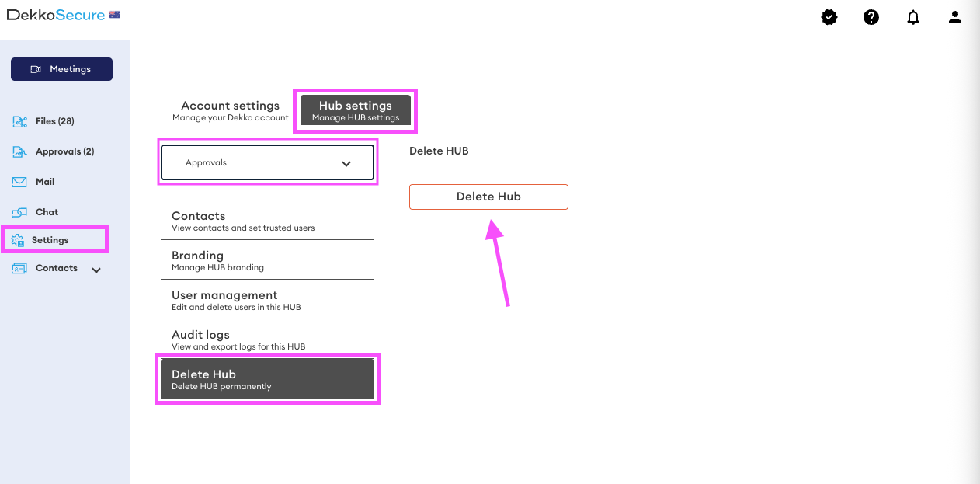Click the Australian flag icon beside the logo
The height and width of the screenshot is (484, 980).
(x=115, y=15)
